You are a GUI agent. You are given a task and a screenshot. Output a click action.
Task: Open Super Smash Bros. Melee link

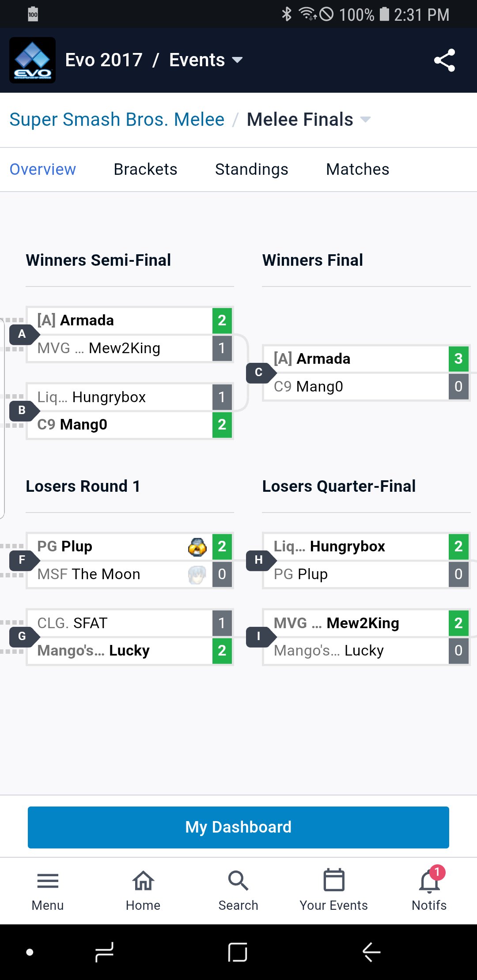pyautogui.click(x=117, y=119)
